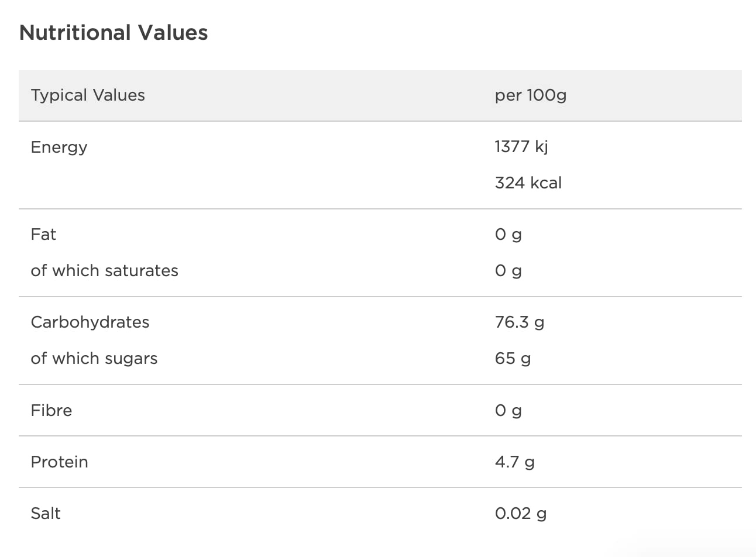756x557 pixels.
Task: Click the Protein row label
Action: (x=59, y=462)
